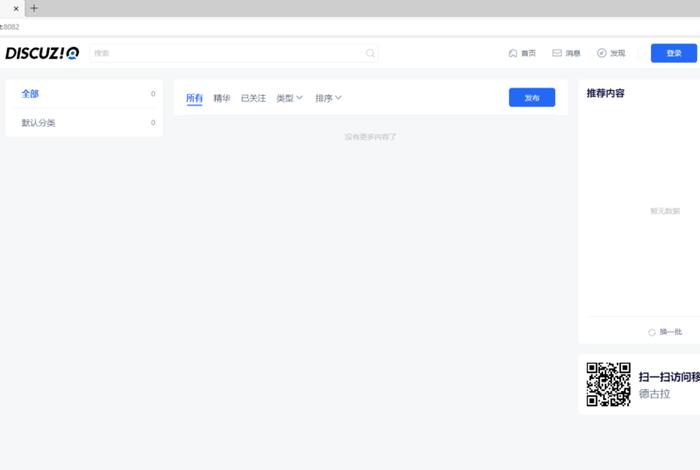Viewport: 700px width, 470px height.
Task: Close the current browser tab
Action: click(16, 8)
